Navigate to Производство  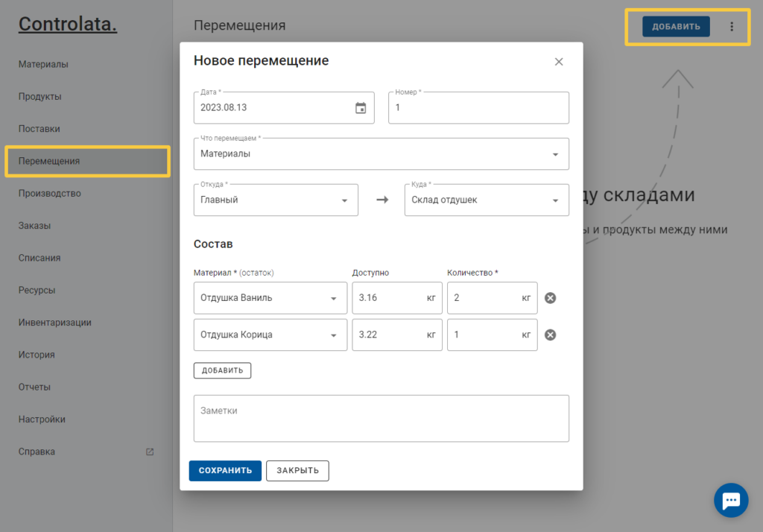[x=50, y=193]
